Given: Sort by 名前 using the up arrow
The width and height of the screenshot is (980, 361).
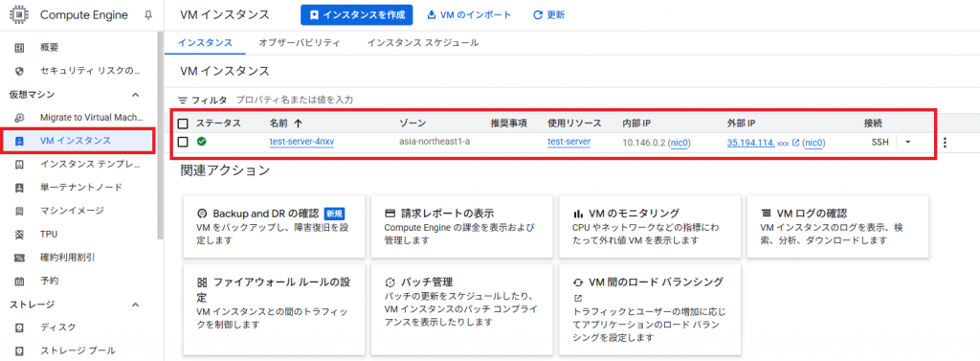Looking at the screenshot, I should [298, 124].
